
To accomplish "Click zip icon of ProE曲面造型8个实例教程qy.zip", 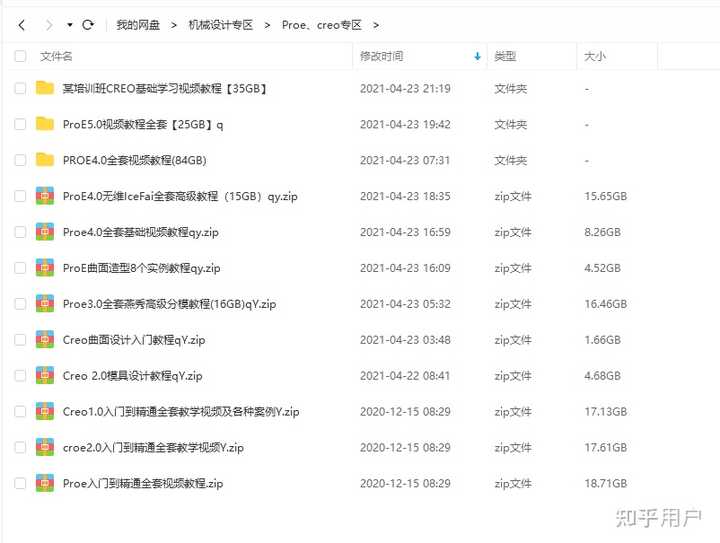I will [x=45, y=268].
